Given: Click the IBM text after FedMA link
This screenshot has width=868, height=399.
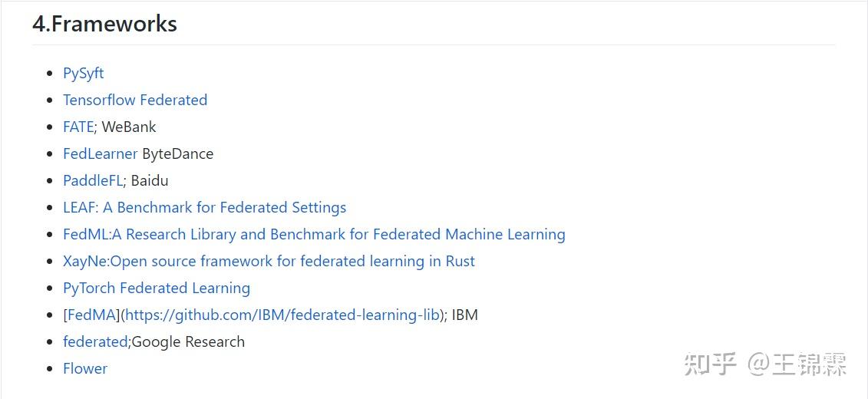Looking at the screenshot, I should (x=465, y=315).
